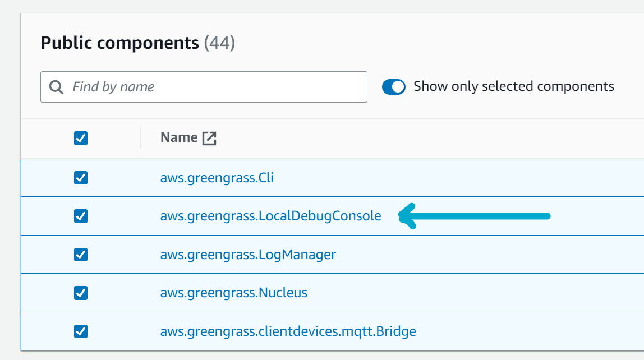644x360 pixels.
Task: Open the aws.greengrass.Nucleus link
Action: click(x=233, y=293)
